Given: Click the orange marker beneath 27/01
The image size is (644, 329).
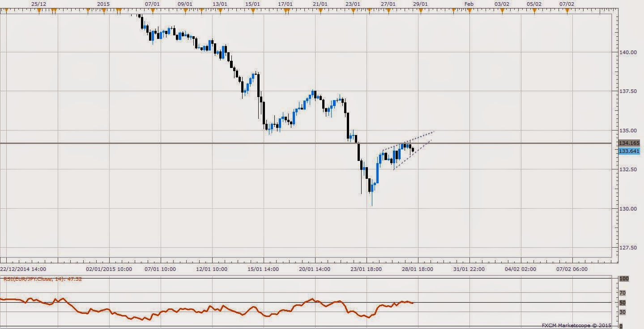Looking at the screenshot, I should tap(388, 11).
